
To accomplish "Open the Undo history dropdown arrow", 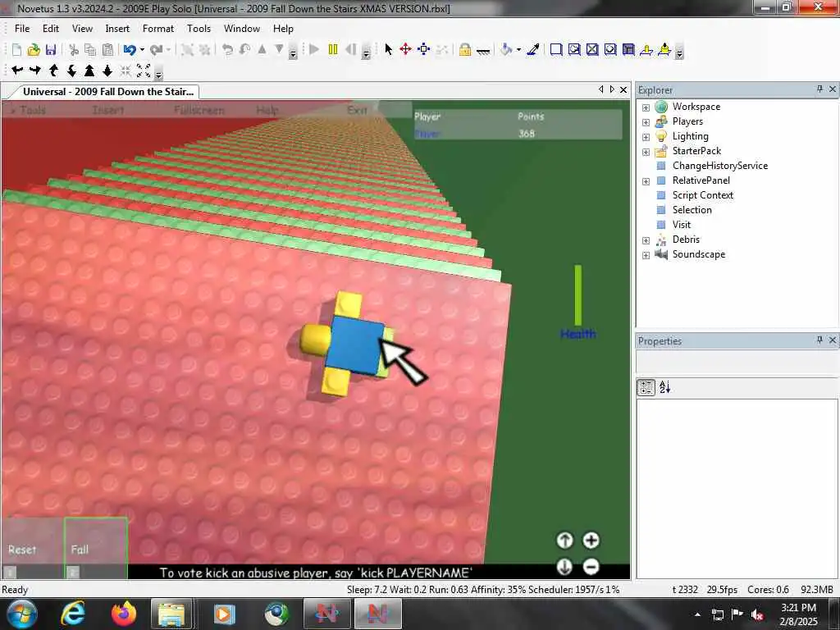I will pos(142,50).
